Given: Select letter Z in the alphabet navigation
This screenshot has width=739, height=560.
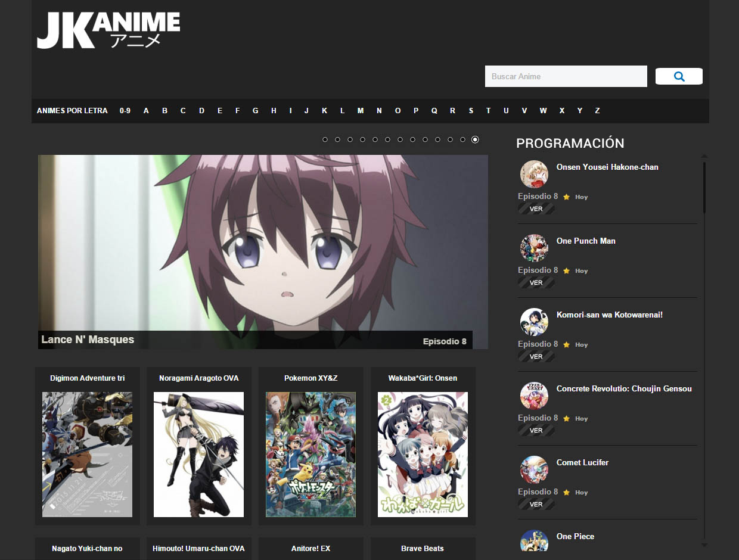Looking at the screenshot, I should click(597, 111).
